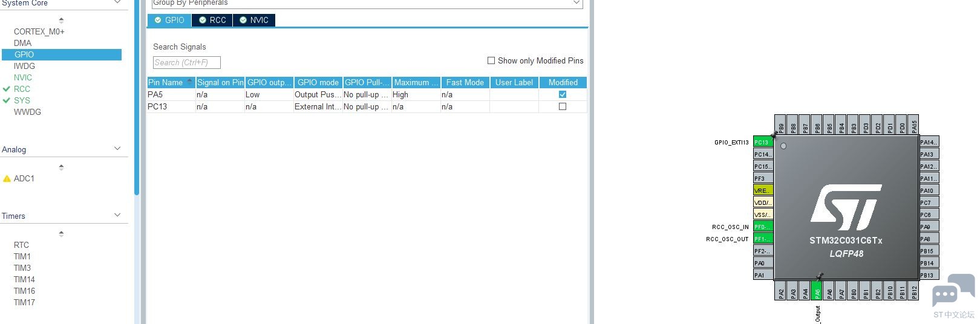This screenshot has height=324, width=980.
Task: Select TIM16 under Timers
Action: click(x=24, y=291)
